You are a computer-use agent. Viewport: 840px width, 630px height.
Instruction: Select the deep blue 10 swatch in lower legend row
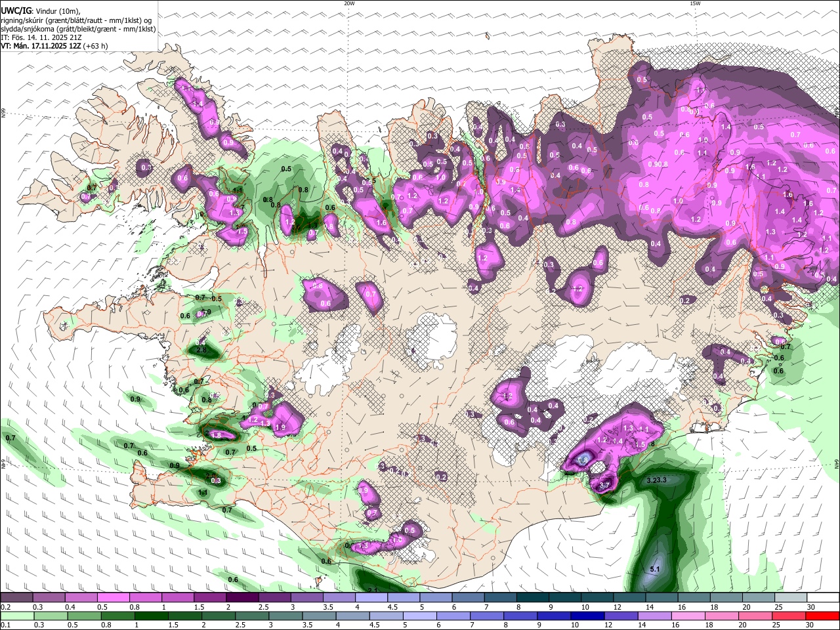point(587,616)
